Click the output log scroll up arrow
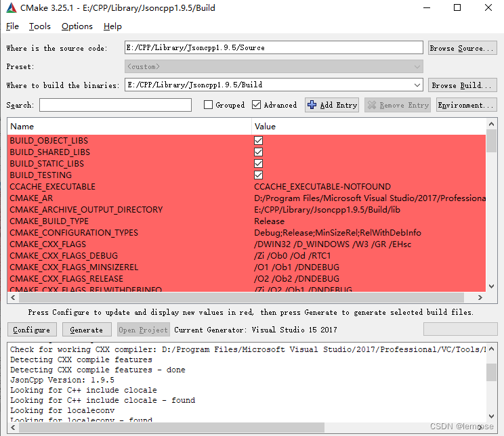The height and width of the screenshot is (436, 504). point(491,349)
